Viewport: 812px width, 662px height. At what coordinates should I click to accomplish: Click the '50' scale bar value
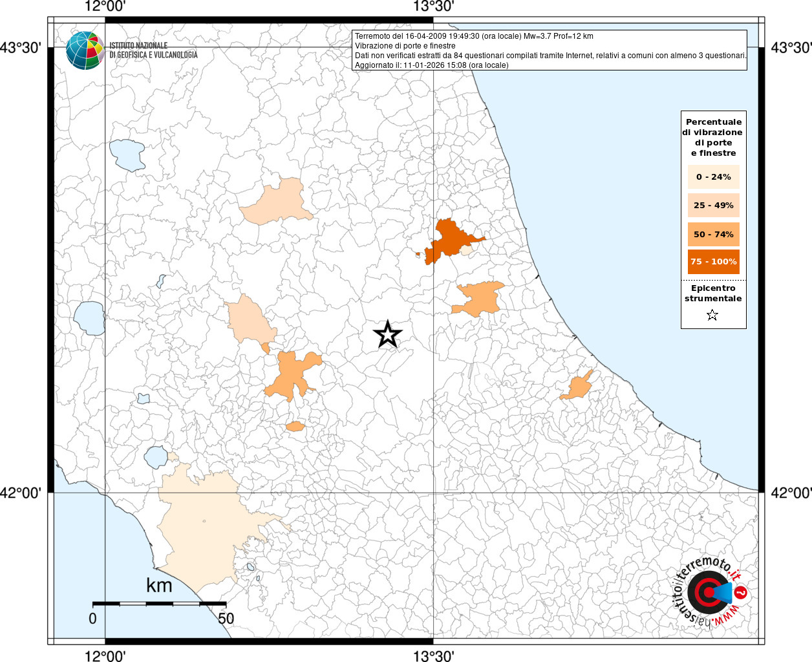click(226, 618)
